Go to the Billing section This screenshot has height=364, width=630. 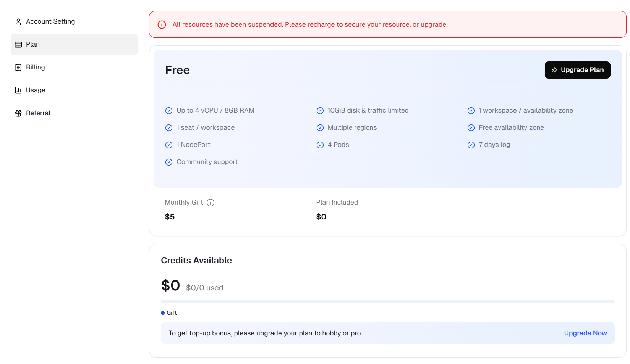pos(36,68)
